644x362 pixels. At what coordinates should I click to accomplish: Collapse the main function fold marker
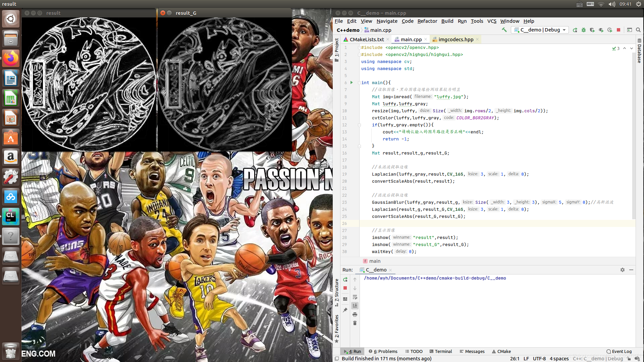click(x=359, y=83)
